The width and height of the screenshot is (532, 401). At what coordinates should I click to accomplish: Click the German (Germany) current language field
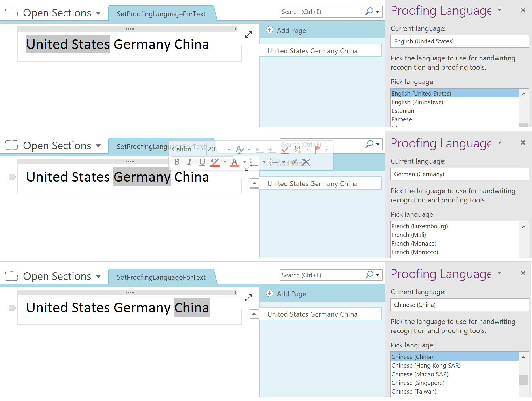(x=459, y=174)
